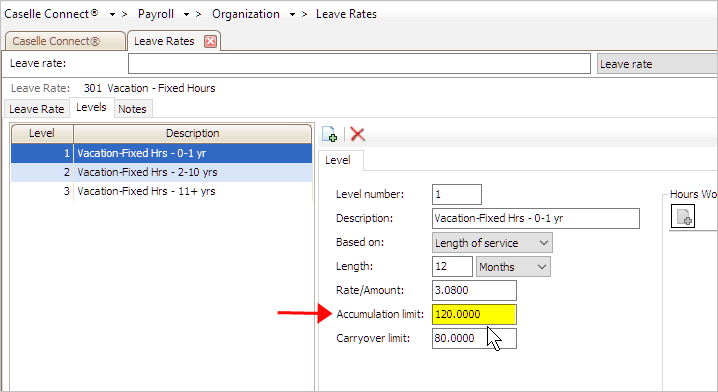Click the Length value field showing 12
Screen dimensions: 718x392
(452, 267)
